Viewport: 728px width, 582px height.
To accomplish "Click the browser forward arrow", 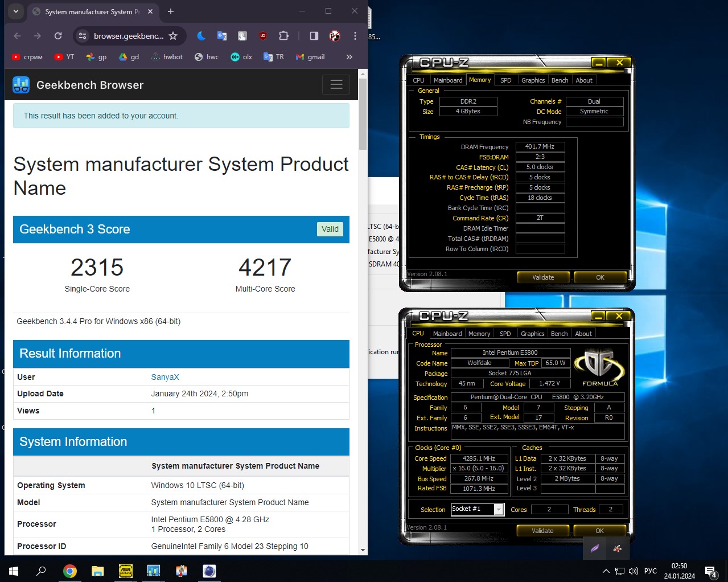I will coord(38,36).
